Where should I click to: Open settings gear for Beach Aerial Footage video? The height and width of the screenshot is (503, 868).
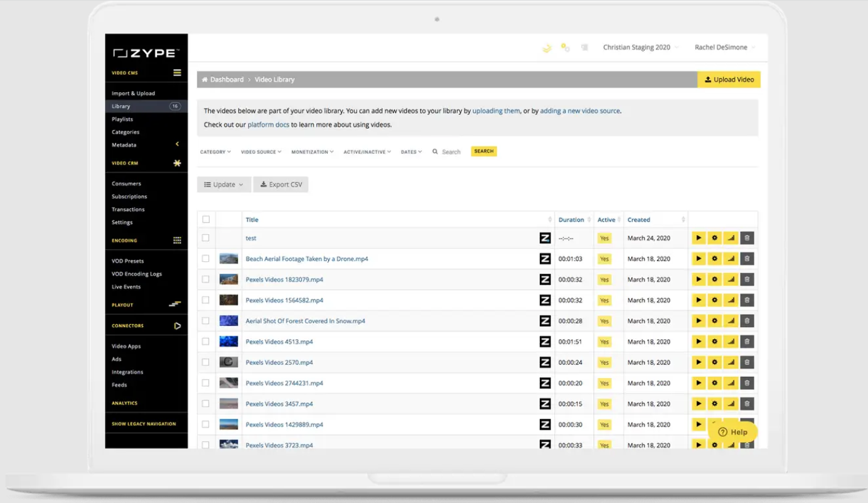click(714, 259)
